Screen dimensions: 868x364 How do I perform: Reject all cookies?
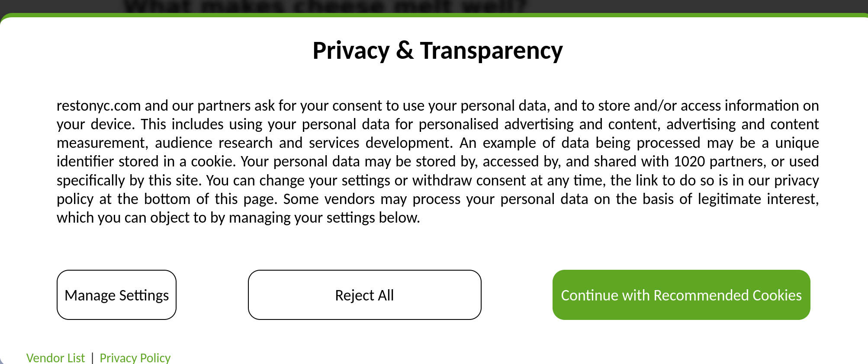coord(364,295)
